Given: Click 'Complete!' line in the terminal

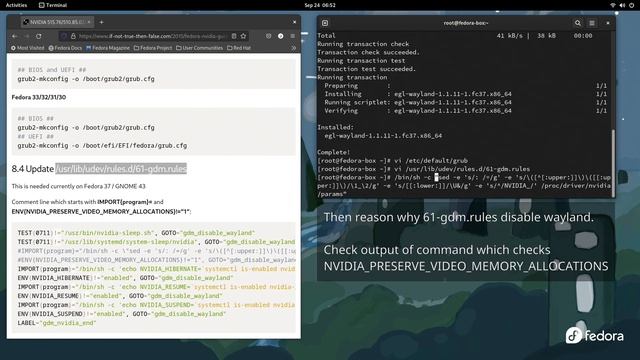Looking at the screenshot, I should [333, 152].
